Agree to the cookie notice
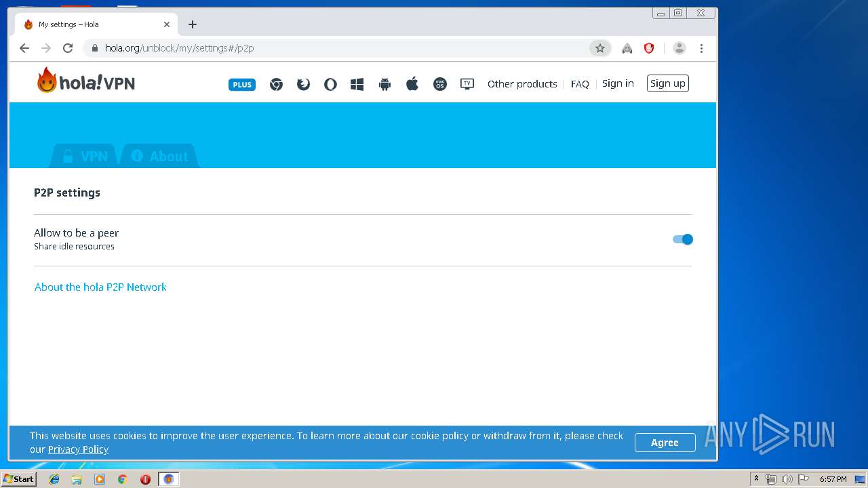Image resolution: width=868 pixels, height=488 pixels. 665,443
